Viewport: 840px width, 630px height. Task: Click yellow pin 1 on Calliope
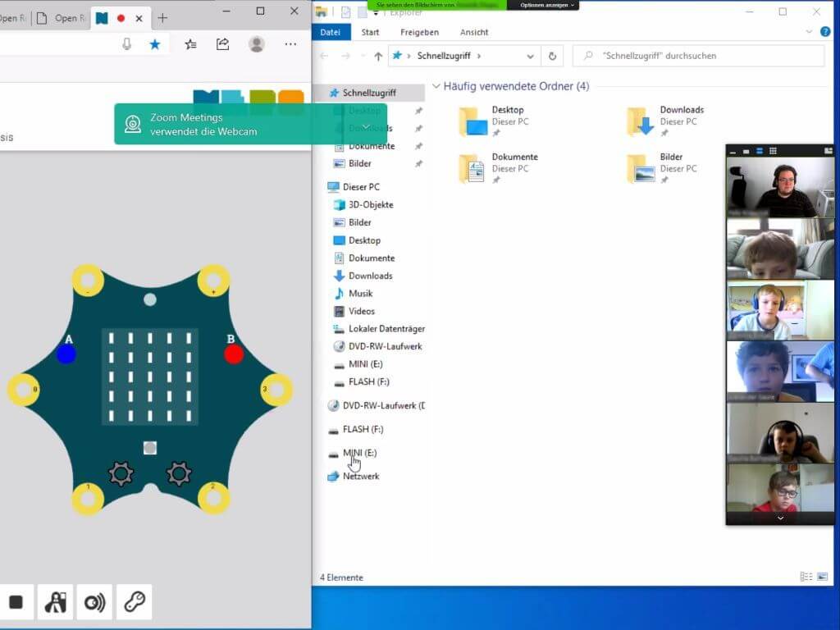click(88, 498)
